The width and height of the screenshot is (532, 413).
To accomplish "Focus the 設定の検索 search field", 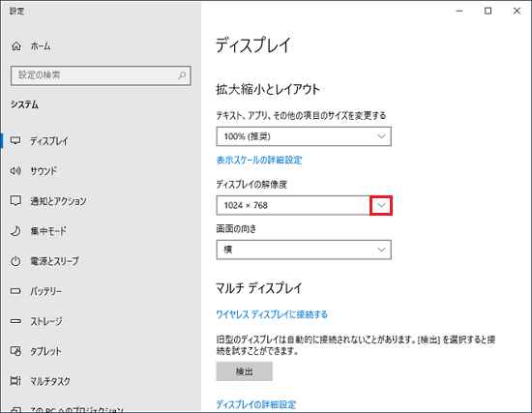I will click(101, 75).
